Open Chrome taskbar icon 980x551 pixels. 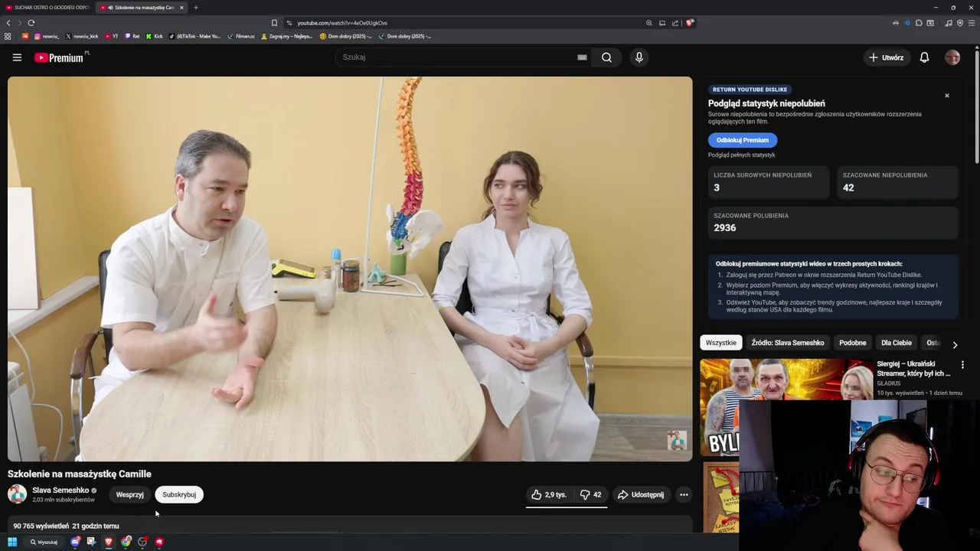126,542
